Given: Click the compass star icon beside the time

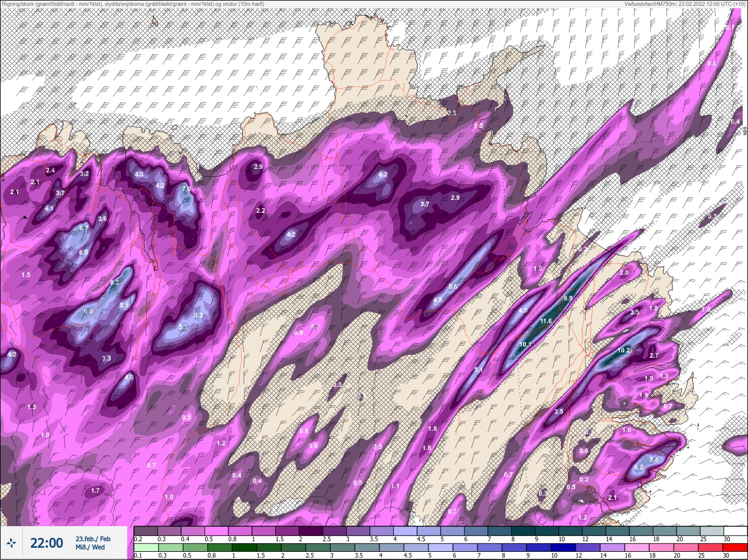Looking at the screenshot, I should click(11, 543).
